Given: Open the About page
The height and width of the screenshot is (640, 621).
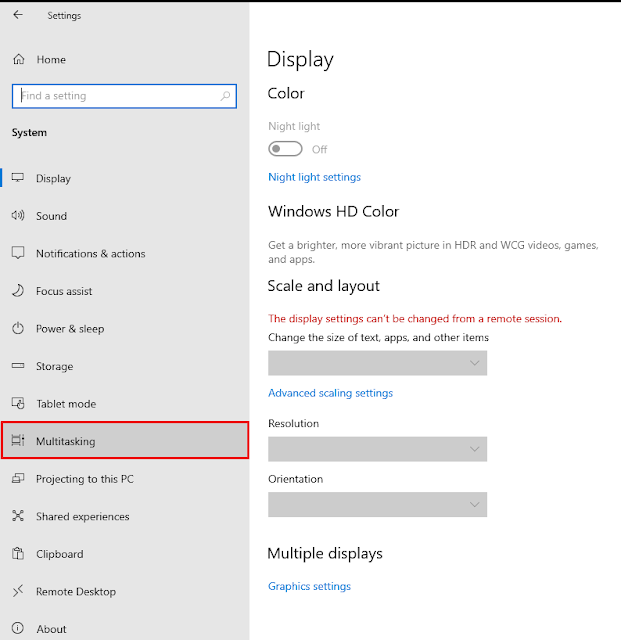Looking at the screenshot, I should 125,629.
